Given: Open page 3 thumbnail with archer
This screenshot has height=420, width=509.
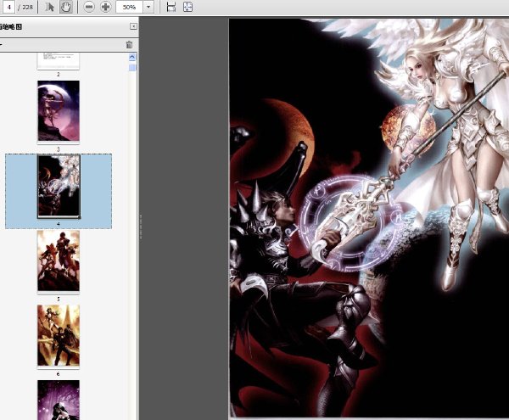Looking at the screenshot, I should pyautogui.click(x=59, y=110).
